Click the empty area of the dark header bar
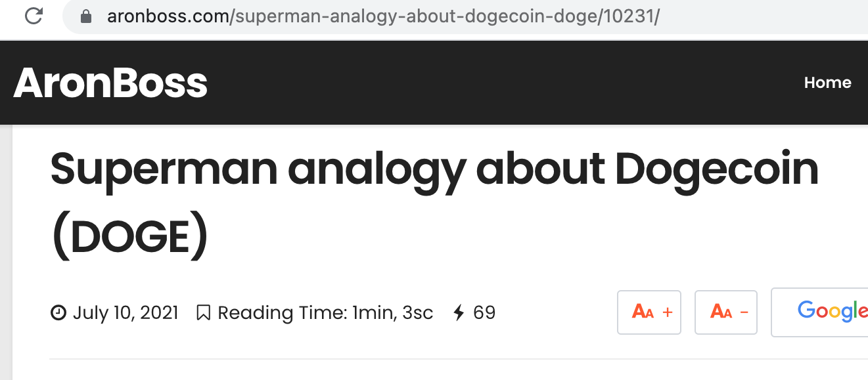This screenshot has width=868, height=380. (499, 83)
